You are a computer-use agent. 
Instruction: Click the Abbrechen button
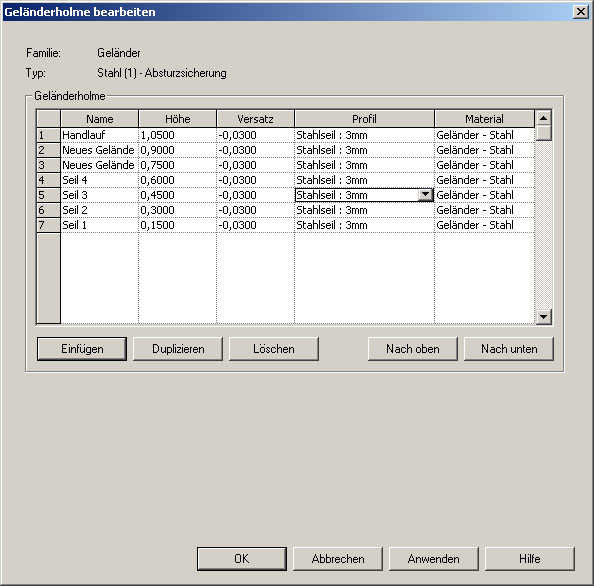tap(338, 558)
